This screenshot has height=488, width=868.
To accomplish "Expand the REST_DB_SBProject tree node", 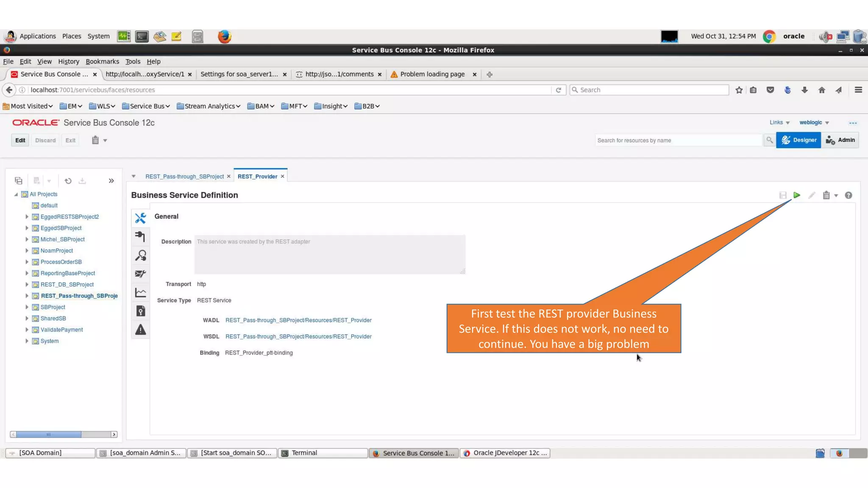I will pos(27,285).
